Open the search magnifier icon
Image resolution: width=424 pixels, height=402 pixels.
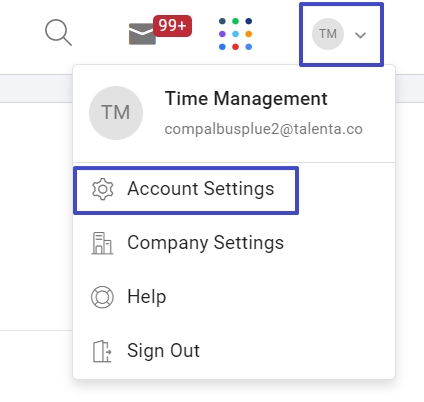(x=58, y=32)
